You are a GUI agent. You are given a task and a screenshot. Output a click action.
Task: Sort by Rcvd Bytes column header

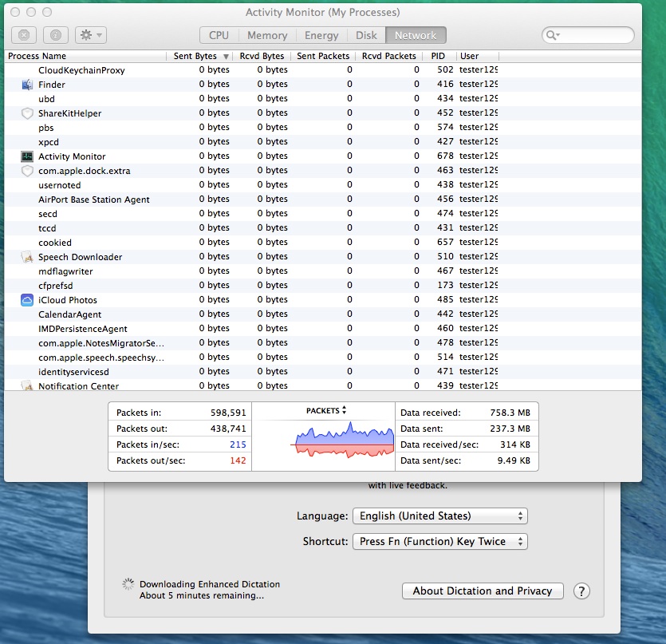(x=262, y=56)
